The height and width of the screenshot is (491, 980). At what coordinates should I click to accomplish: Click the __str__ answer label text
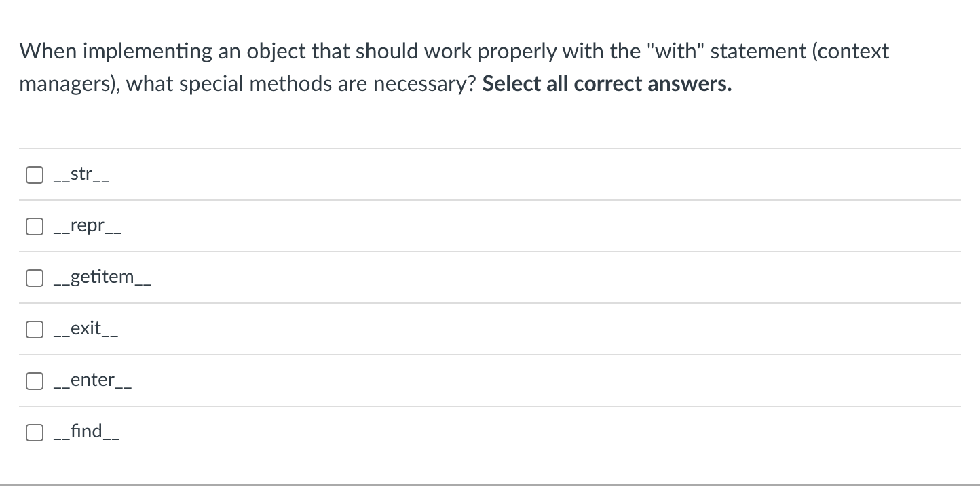[82, 175]
